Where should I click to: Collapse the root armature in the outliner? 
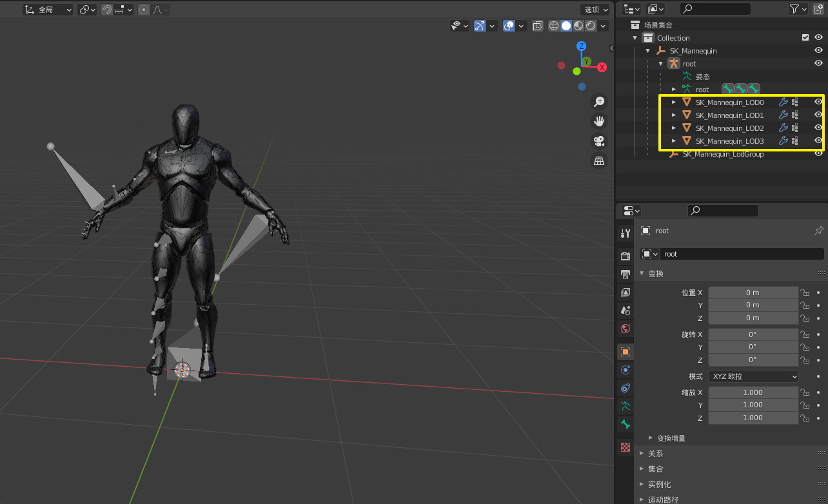point(660,63)
